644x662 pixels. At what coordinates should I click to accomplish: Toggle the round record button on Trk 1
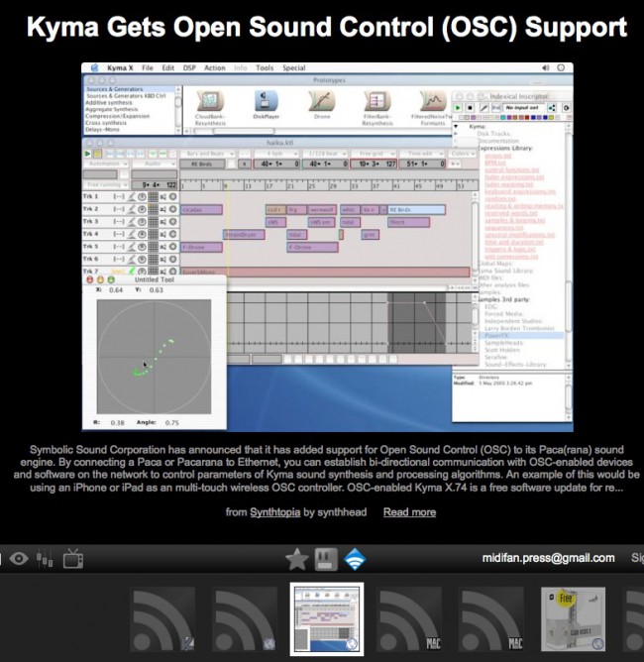pos(173,197)
